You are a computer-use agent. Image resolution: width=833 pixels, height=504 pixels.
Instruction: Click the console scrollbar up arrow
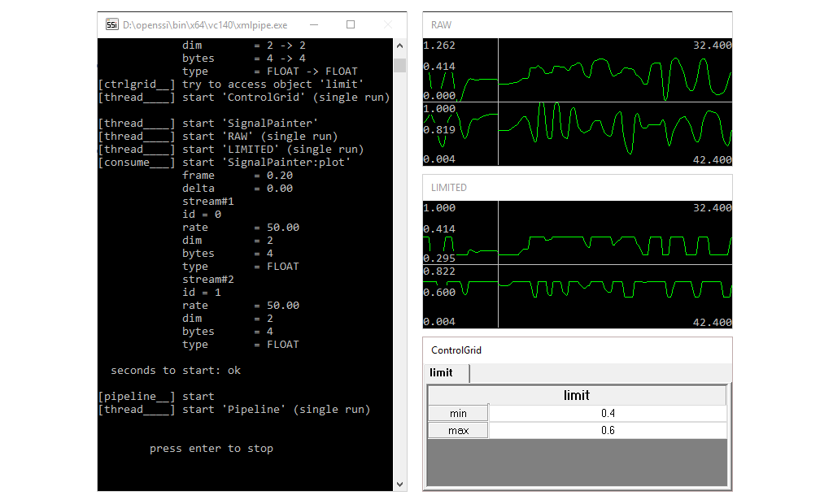tap(399, 46)
